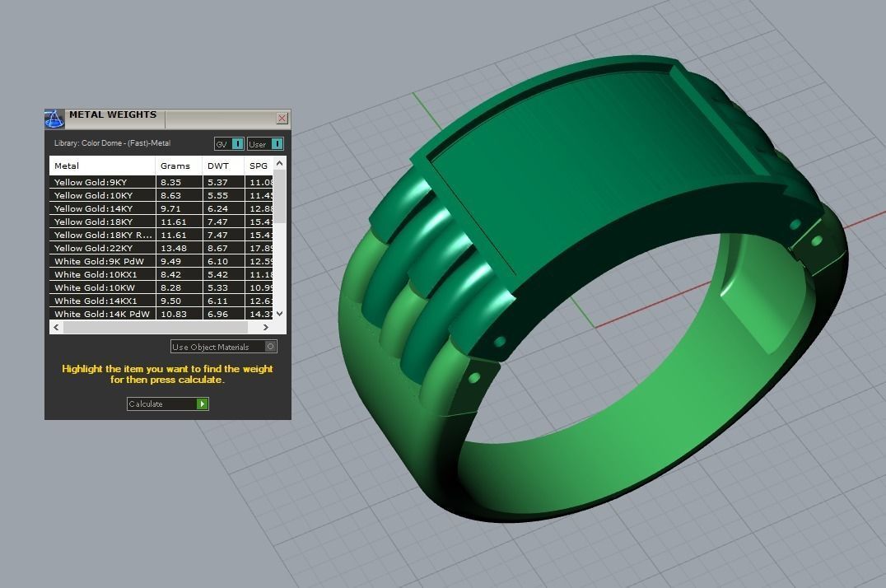Select the Yellow Gold:18KY R... row
This screenshot has width=886, height=588.
(161, 235)
